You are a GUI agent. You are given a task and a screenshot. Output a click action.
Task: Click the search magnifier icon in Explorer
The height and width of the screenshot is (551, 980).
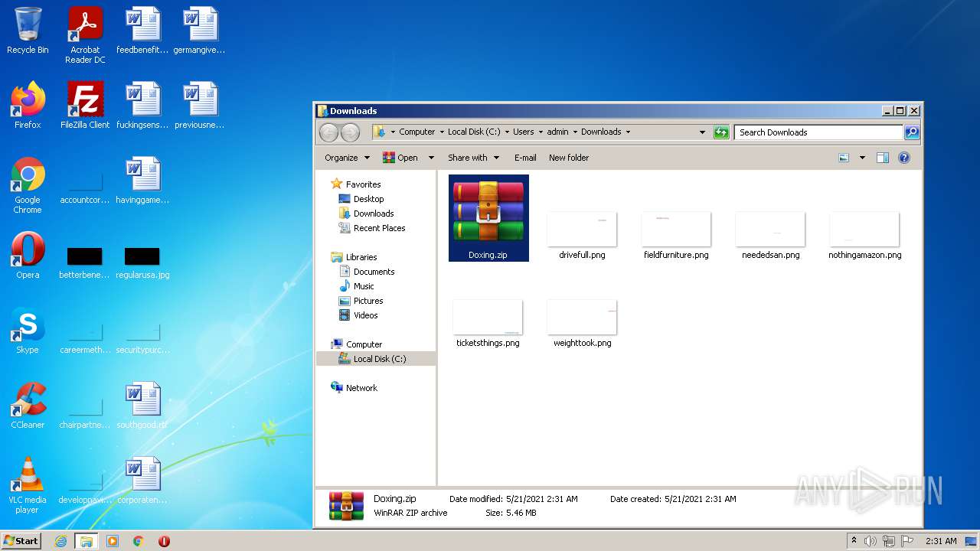pyautogui.click(x=912, y=132)
